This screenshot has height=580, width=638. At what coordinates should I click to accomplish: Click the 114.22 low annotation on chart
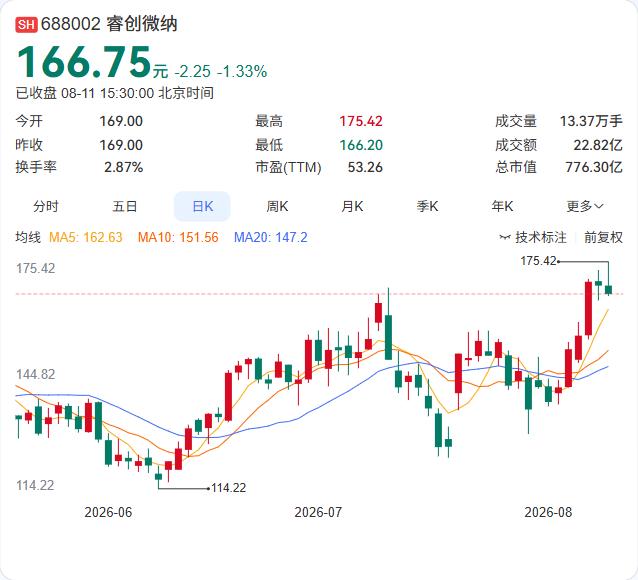coord(229,488)
